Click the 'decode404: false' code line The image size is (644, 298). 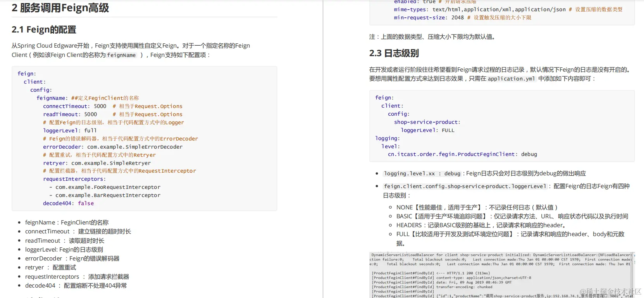click(x=68, y=203)
